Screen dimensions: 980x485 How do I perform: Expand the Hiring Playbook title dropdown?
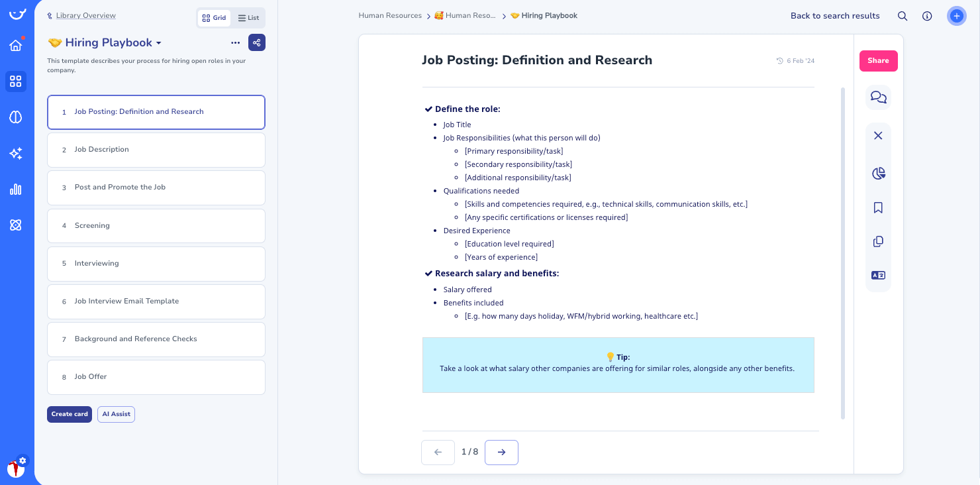[x=158, y=42]
